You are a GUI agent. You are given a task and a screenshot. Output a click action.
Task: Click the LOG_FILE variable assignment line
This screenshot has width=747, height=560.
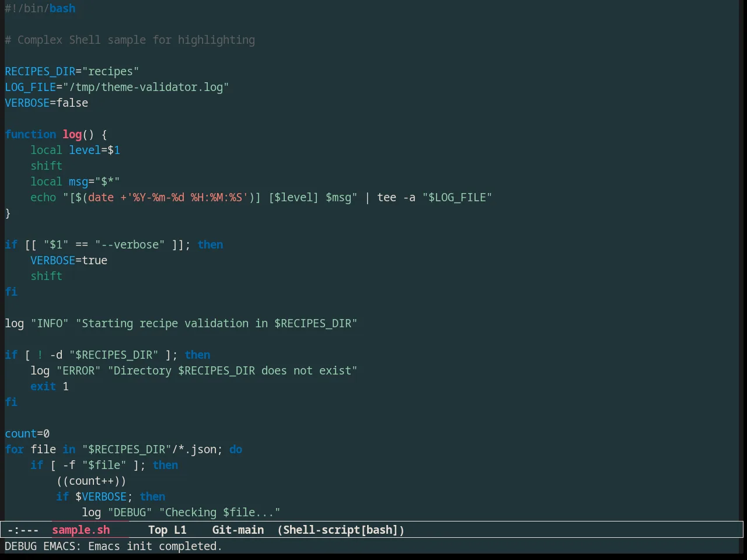(117, 87)
